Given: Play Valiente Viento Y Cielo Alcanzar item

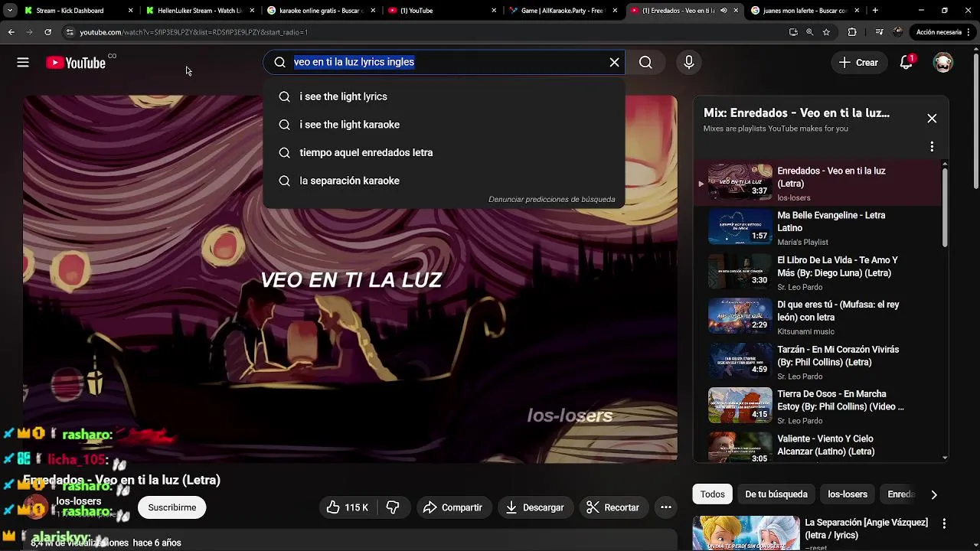Looking at the screenshot, I should coord(816,448).
